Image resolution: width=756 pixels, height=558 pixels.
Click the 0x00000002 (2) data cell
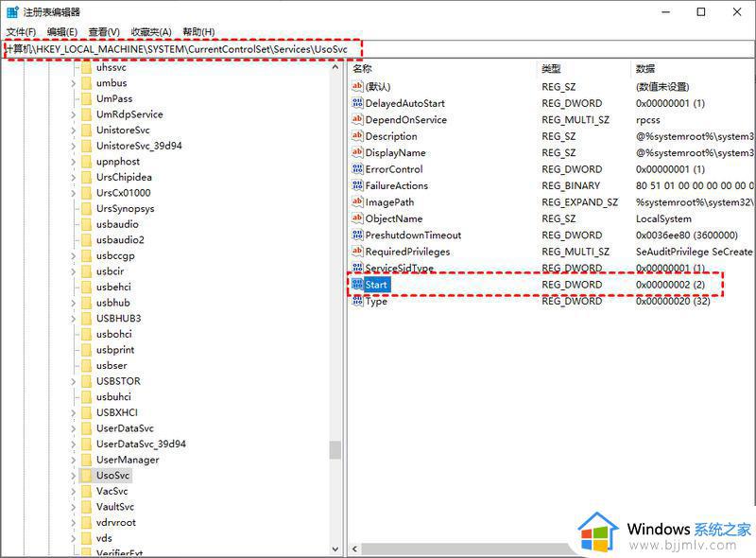(x=670, y=285)
